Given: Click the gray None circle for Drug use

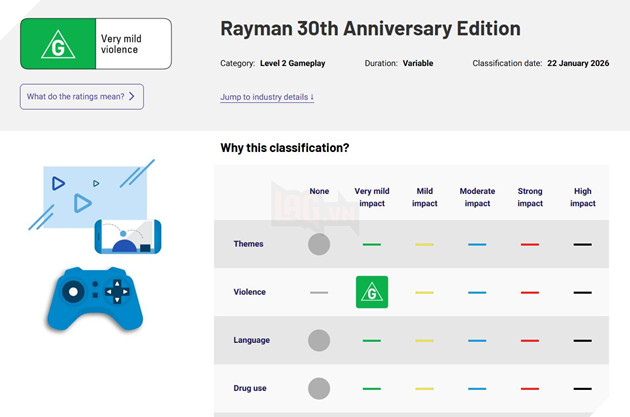Looking at the screenshot, I should point(319,388).
